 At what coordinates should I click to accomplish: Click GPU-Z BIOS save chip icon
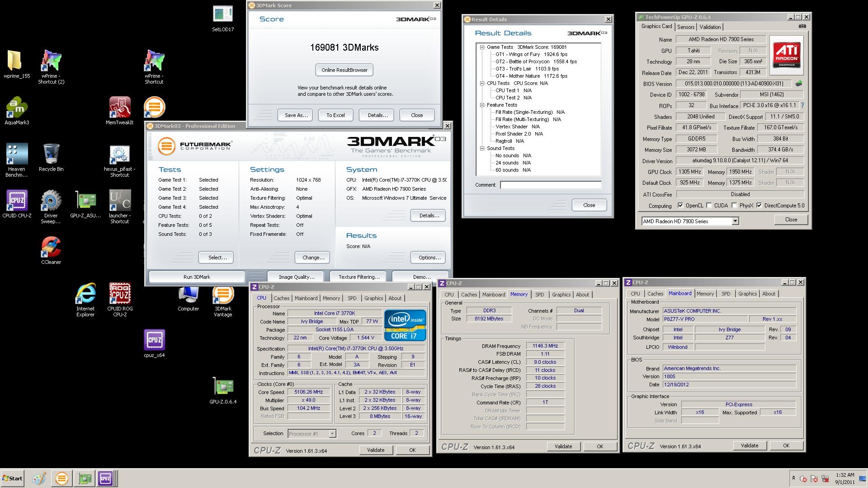(799, 84)
